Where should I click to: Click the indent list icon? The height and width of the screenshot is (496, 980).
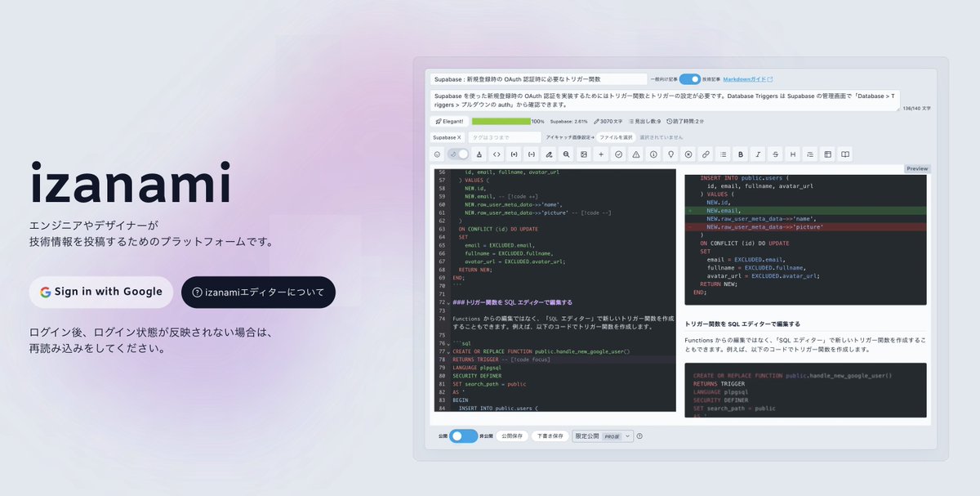coord(809,154)
